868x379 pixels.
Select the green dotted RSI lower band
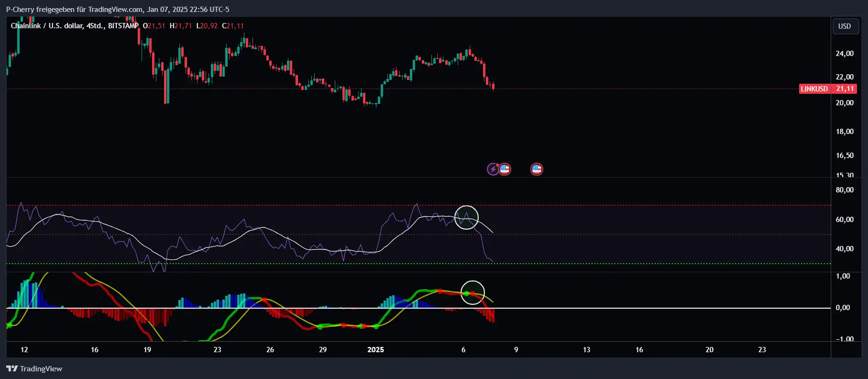pos(418,264)
